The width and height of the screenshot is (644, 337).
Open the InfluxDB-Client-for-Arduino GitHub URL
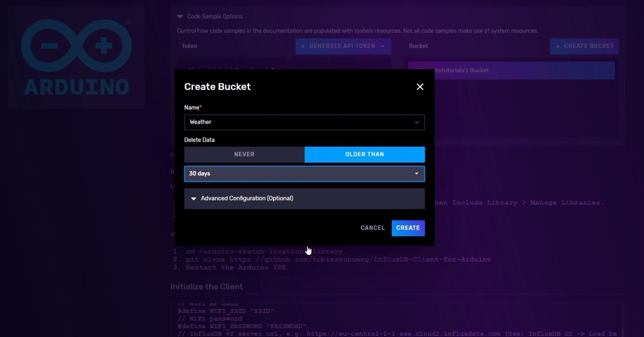coord(360,259)
